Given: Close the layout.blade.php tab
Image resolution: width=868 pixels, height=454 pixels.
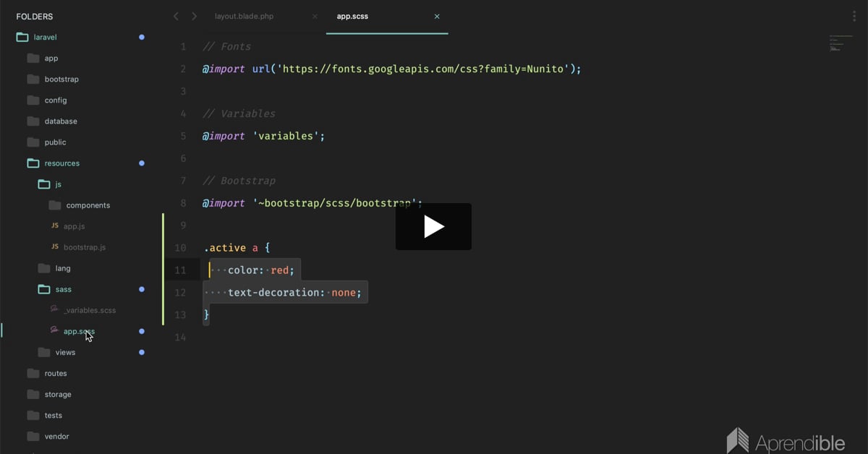Looking at the screenshot, I should click(x=315, y=16).
